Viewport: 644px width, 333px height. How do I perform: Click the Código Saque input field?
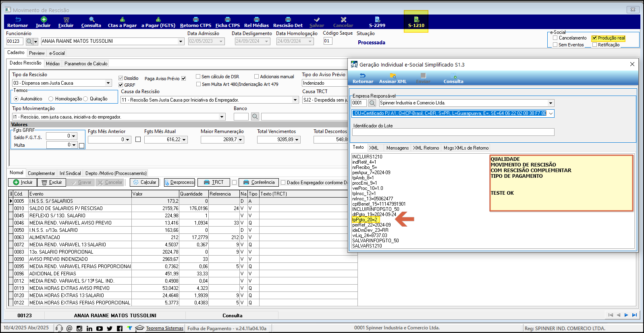pos(328,41)
